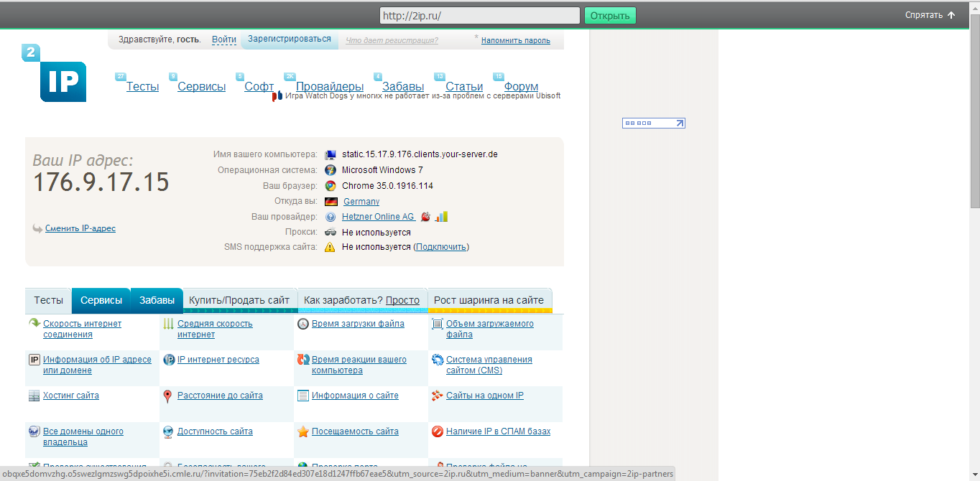Click the Что дает регистрация? link
980x481 pixels.
[392, 40]
